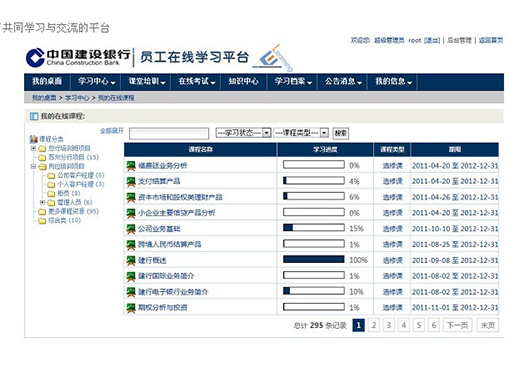Viewport: 520px width, 374px height.
Task: Click the folder icon for 柜员
Action: 51,194
